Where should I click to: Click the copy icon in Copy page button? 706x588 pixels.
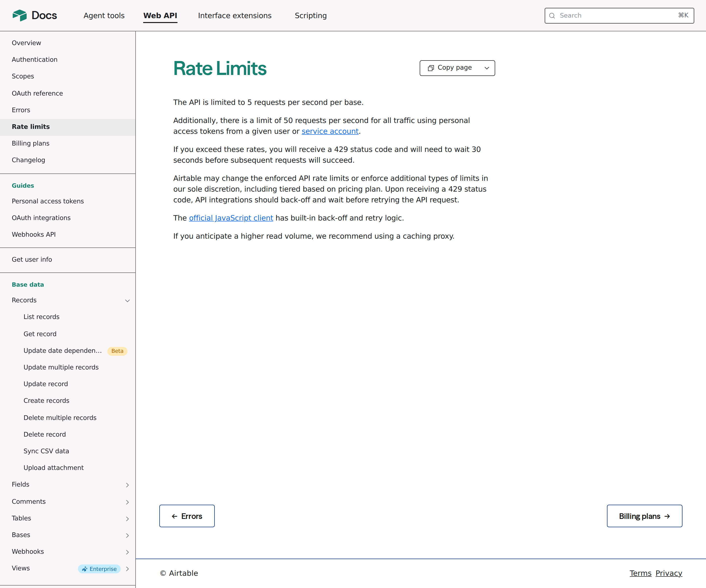431,68
